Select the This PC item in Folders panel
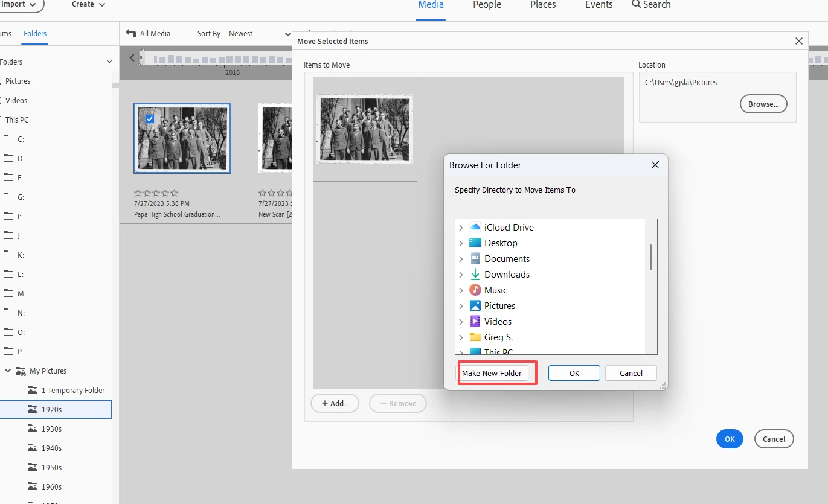The image size is (828, 504). pos(17,120)
